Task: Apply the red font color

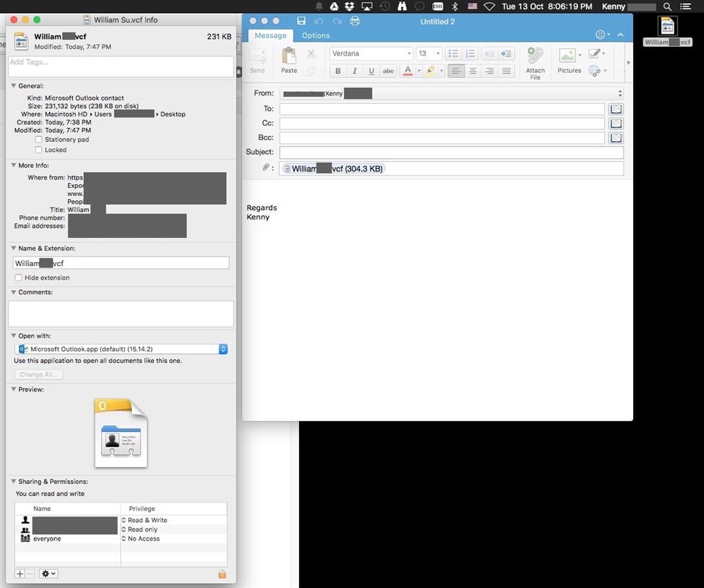Action: click(x=408, y=71)
